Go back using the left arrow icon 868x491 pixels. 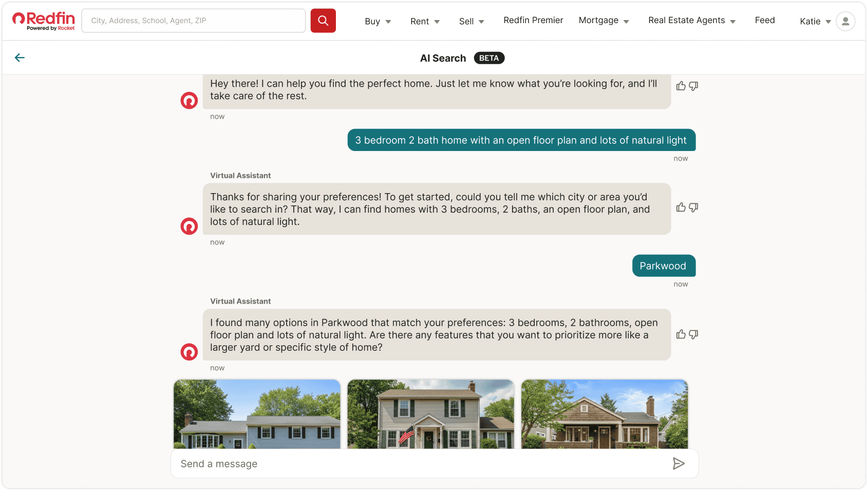[x=20, y=58]
